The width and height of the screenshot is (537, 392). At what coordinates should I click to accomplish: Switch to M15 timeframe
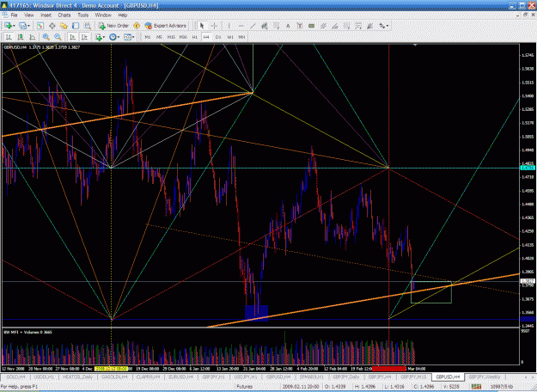(x=171, y=37)
